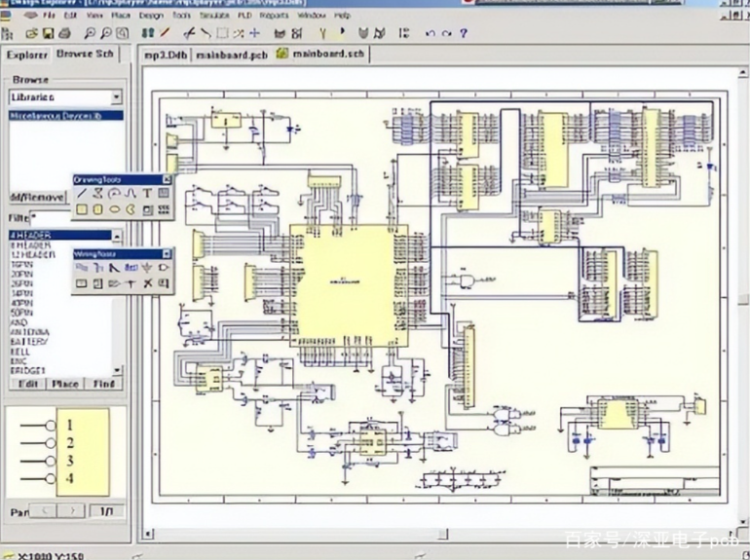The image size is (750, 560).
Task: Click the Open Document toolbar icon
Action: (x=31, y=33)
